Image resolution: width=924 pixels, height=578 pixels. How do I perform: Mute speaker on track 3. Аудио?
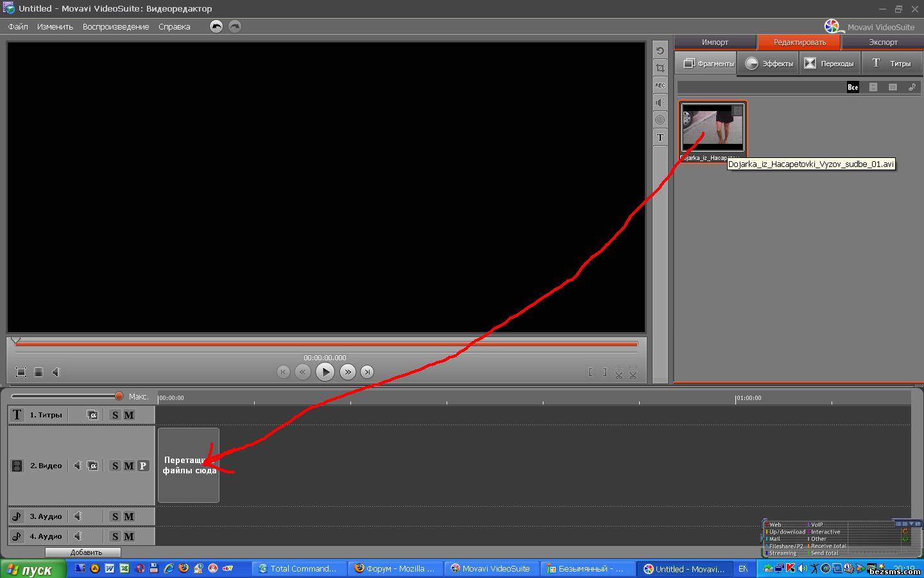78,516
